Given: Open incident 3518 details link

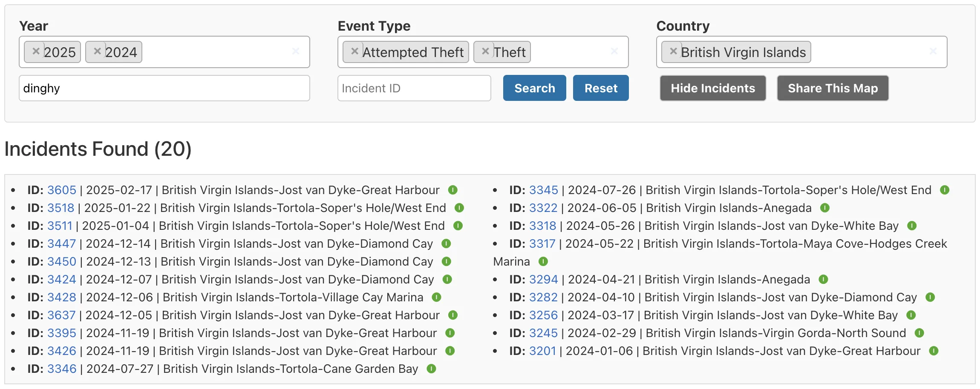Looking at the screenshot, I should click(60, 208).
